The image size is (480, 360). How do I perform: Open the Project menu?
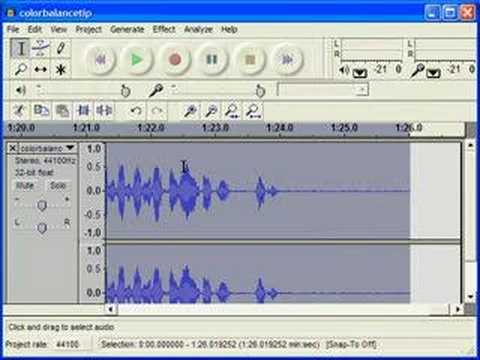click(x=88, y=29)
